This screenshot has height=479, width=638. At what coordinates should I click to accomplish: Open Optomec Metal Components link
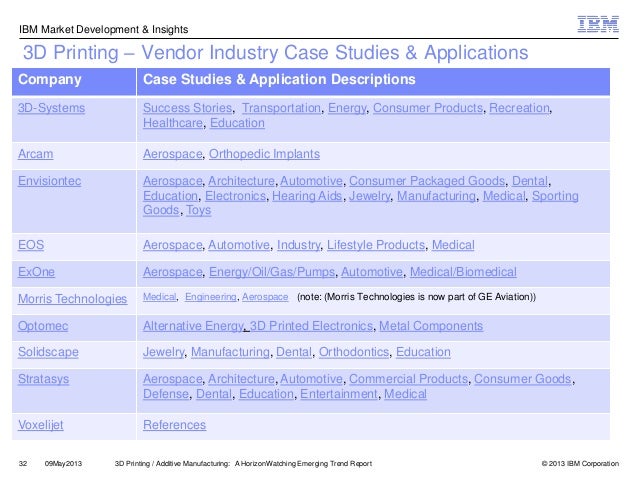(431, 326)
